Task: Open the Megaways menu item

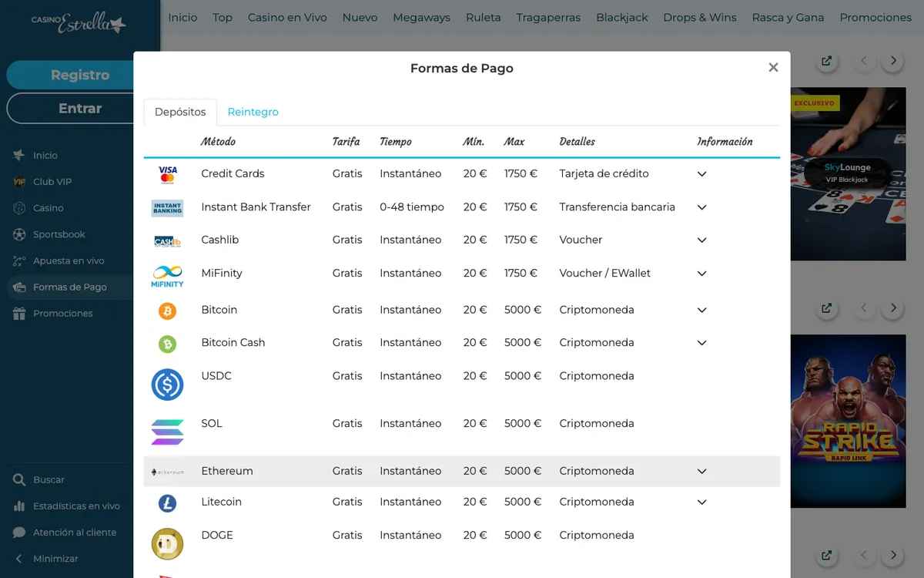Action: point(421,17)
